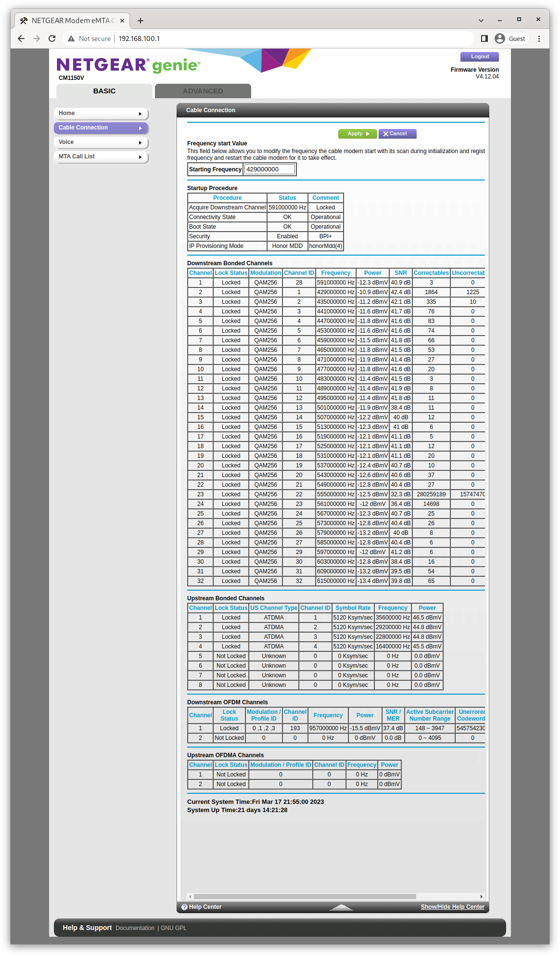Go back using browser back arrow
Viewport: 560px width, 956px height.
coord(21,39)
